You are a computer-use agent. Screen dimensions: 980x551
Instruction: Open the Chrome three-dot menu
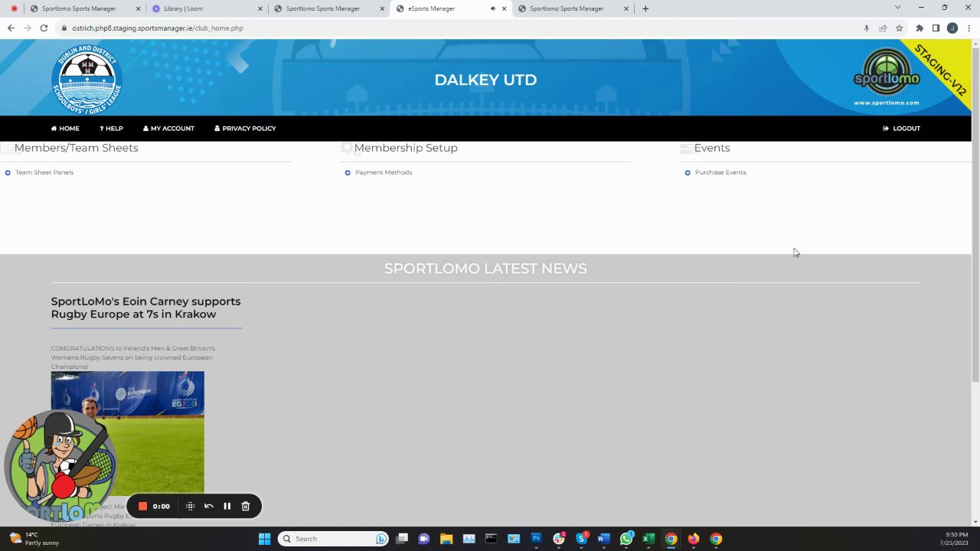pyautogui.click(x=969, y=28)
